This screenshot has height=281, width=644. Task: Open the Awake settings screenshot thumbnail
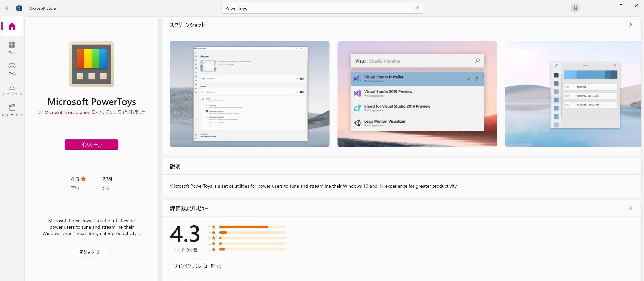pos(249,94)
